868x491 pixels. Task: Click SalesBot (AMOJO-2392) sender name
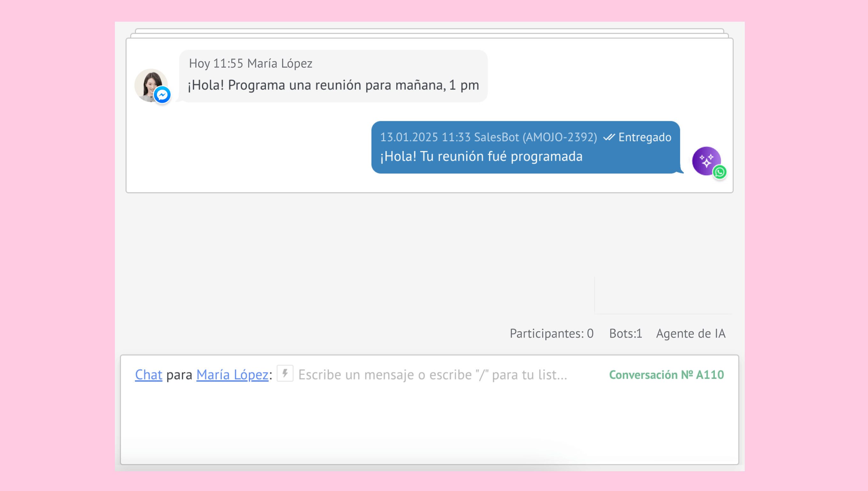(535, 137)
